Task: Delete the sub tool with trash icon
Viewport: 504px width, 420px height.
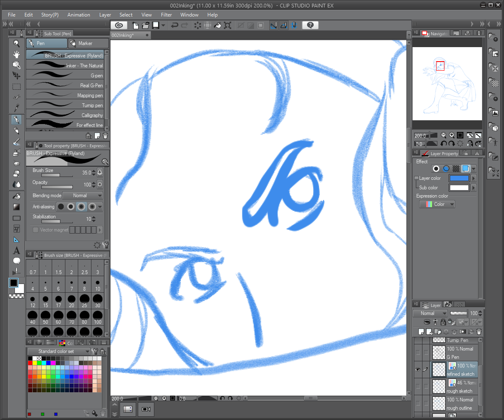Action: pyautogui.click(x=105, y=136)
